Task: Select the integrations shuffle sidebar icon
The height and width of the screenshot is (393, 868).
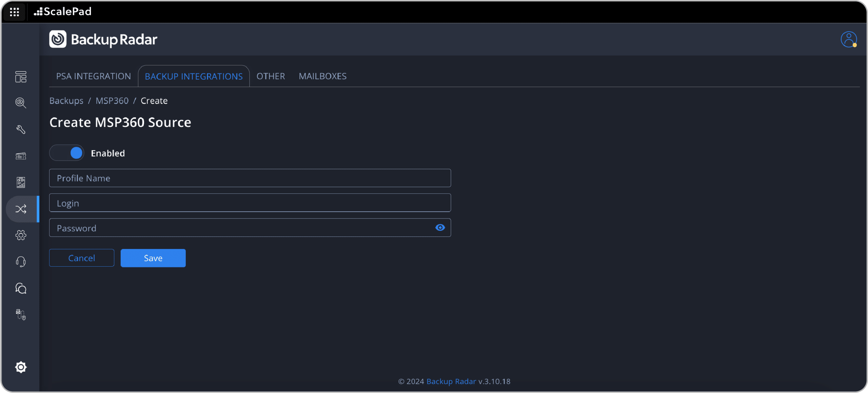Action: click(21, 209)
